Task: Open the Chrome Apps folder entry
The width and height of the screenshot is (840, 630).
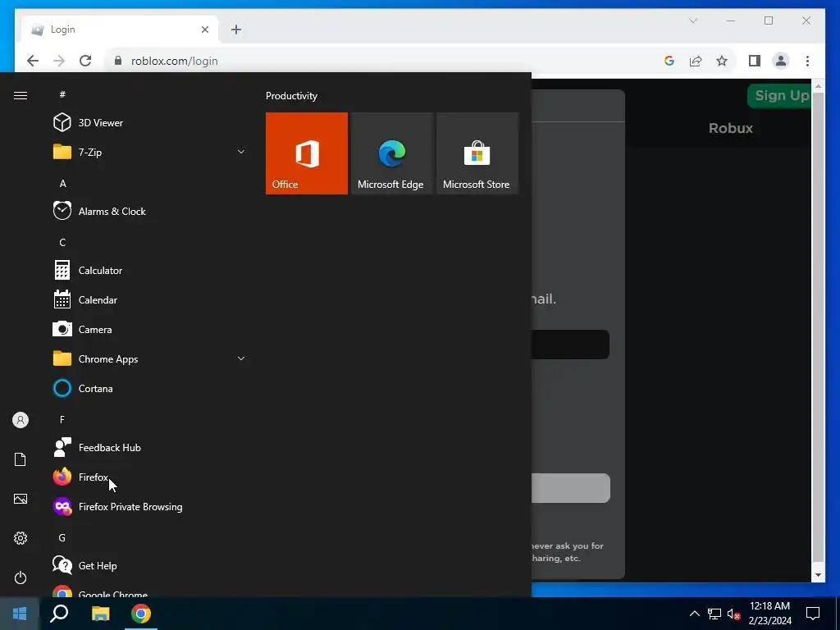Action: [150, 359]
